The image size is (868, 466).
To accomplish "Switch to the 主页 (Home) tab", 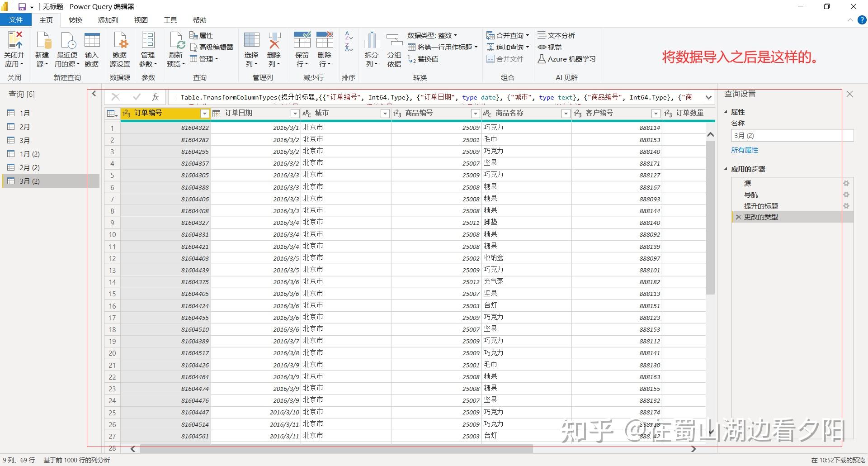I will [46, 20].
